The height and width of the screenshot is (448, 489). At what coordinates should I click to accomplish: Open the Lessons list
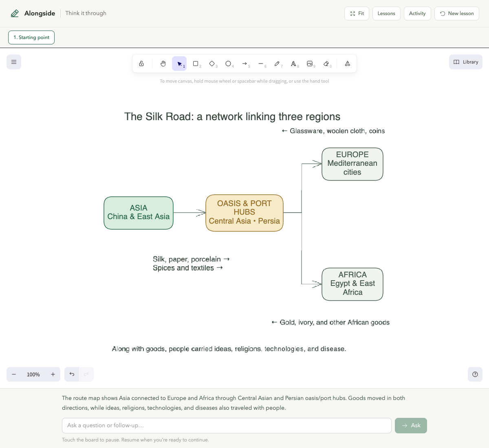[x=386, y=13]
